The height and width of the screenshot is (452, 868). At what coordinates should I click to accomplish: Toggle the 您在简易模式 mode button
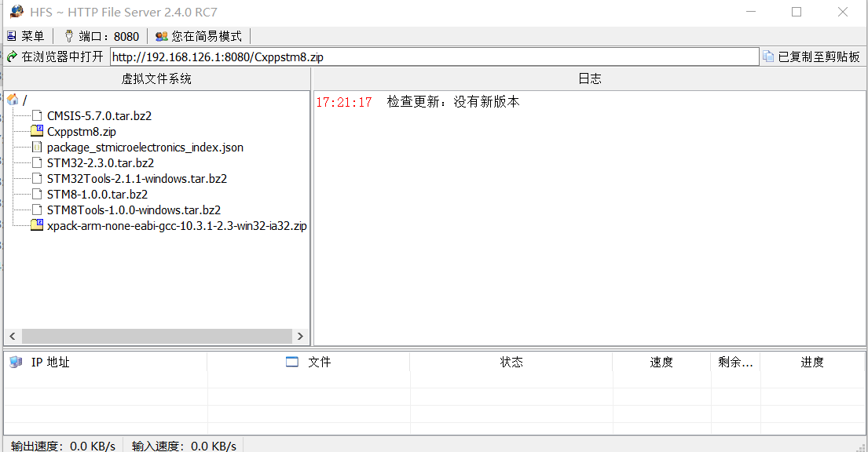click(199, 36)
